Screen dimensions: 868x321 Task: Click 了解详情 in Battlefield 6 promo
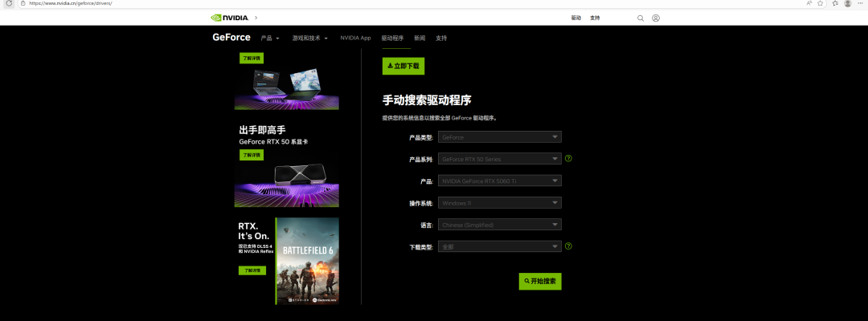click(252, 270)
